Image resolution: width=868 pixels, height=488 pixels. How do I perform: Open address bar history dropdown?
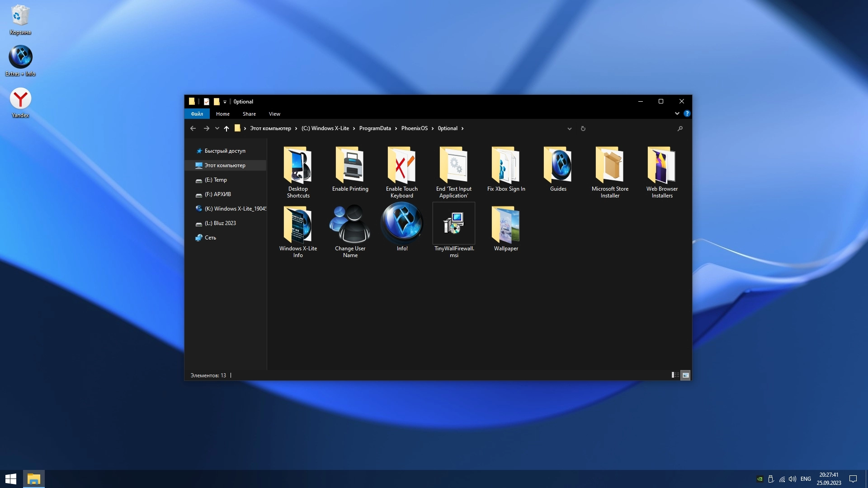coord(569,129)
